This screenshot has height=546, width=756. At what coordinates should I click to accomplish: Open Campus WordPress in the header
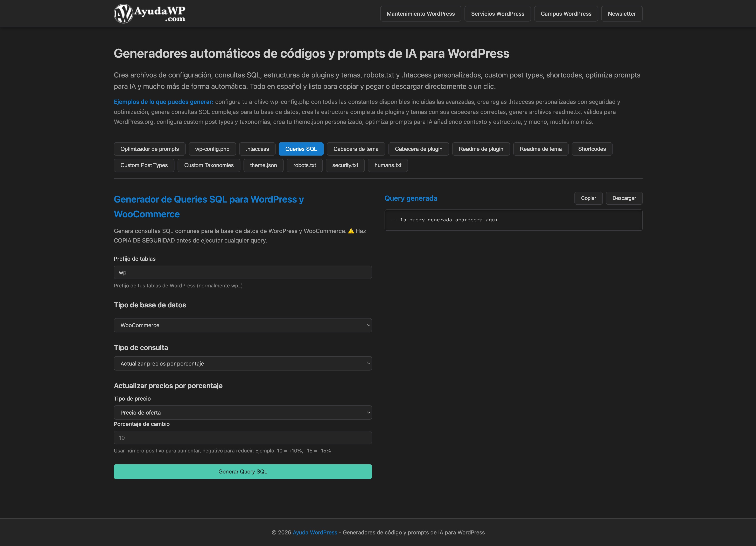tap(566, 14)
